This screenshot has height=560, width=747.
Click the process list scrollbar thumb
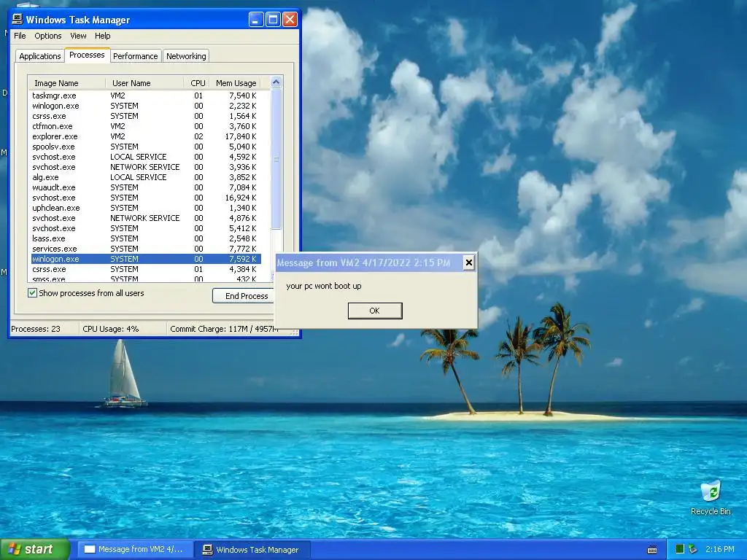coord(276,158)
